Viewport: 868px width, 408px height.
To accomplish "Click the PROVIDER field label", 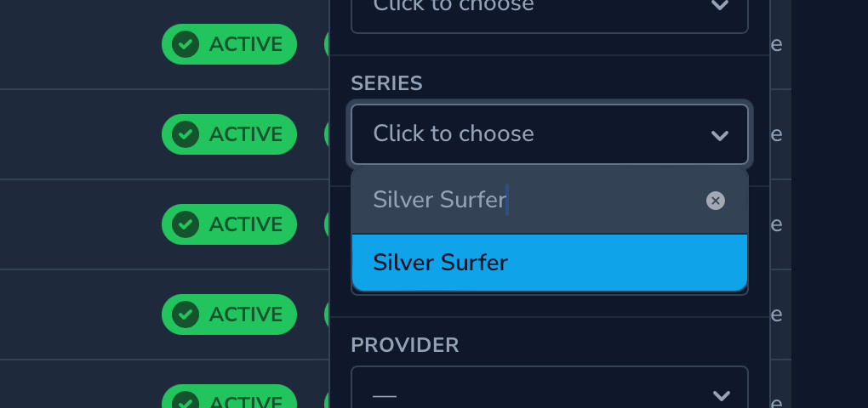I will point(405,345).
